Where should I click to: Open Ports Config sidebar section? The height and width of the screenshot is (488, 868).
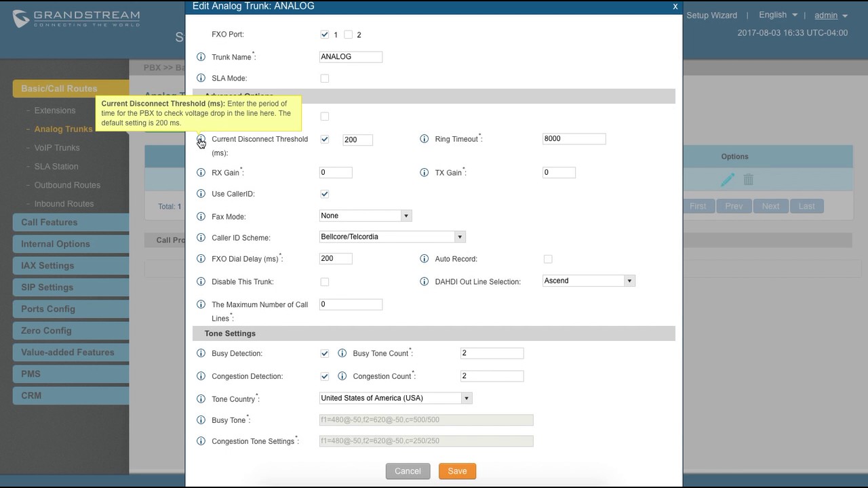pos(71,309)
